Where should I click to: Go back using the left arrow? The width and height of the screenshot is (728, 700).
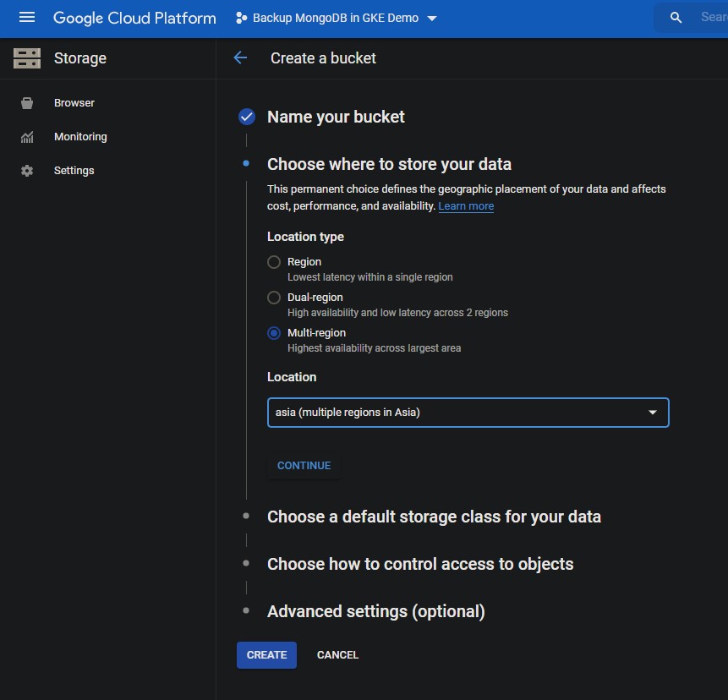click(240, 58)
